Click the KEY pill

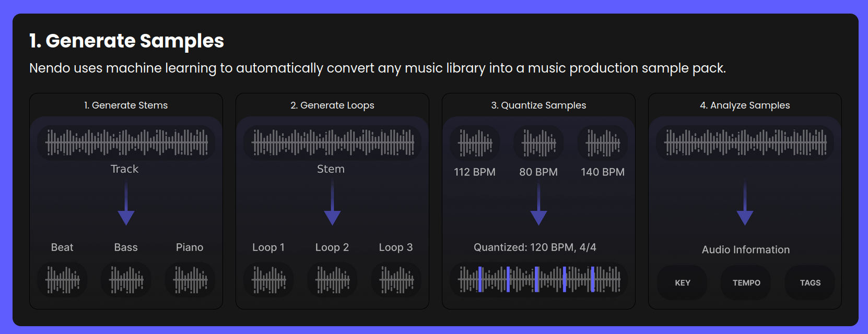(x=682, y=283)
